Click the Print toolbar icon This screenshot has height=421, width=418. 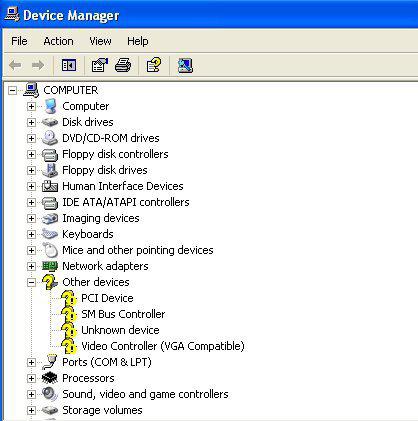coord(123,65)
